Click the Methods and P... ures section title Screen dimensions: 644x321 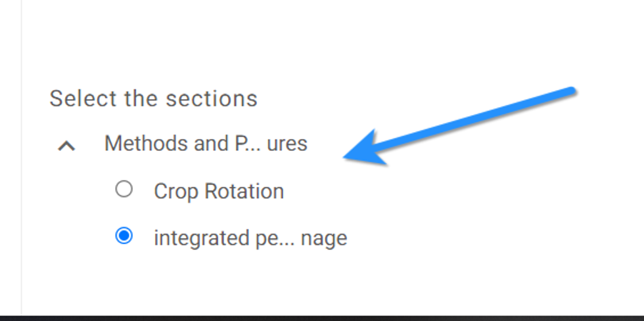pos(205,143)
